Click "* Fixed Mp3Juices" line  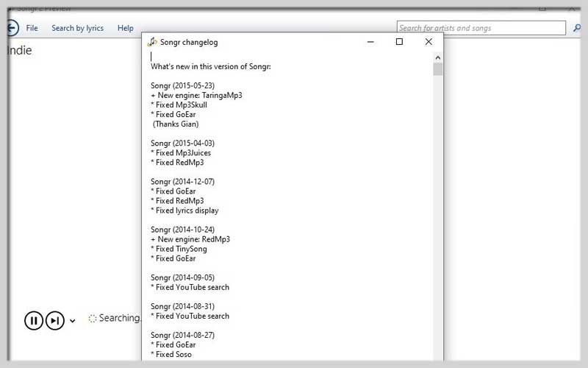181,153
